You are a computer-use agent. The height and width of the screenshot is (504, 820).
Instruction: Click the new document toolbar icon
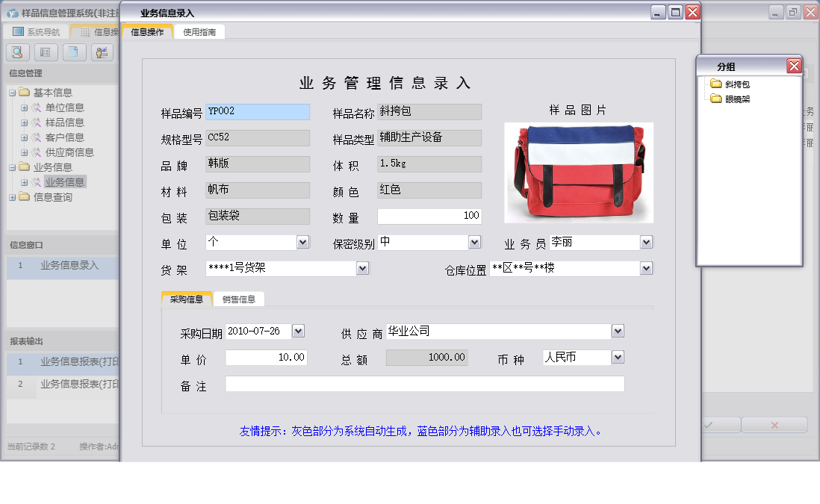click(x=73, y=52)
